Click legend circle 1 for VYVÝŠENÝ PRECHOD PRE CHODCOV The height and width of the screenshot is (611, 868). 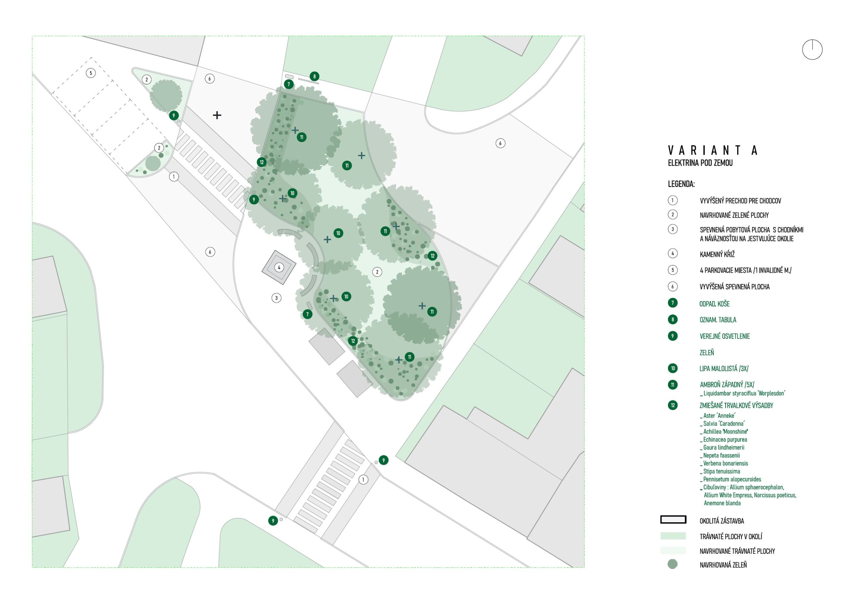(x=673, y=200)
